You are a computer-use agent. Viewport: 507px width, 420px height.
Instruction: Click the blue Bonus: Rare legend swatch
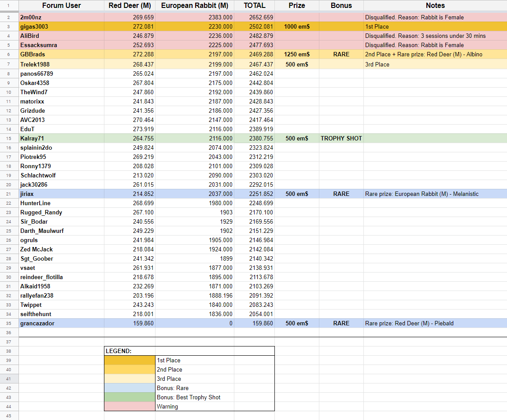(130, 388)
